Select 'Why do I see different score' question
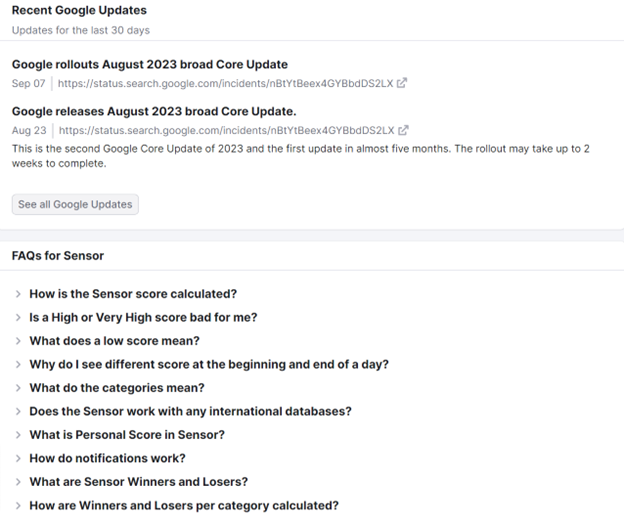The width and height of the screenshot is (624, 524). point(209,364)
